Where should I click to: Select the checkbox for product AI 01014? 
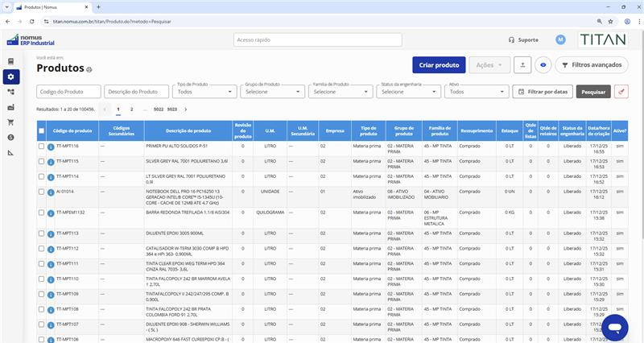42,192
